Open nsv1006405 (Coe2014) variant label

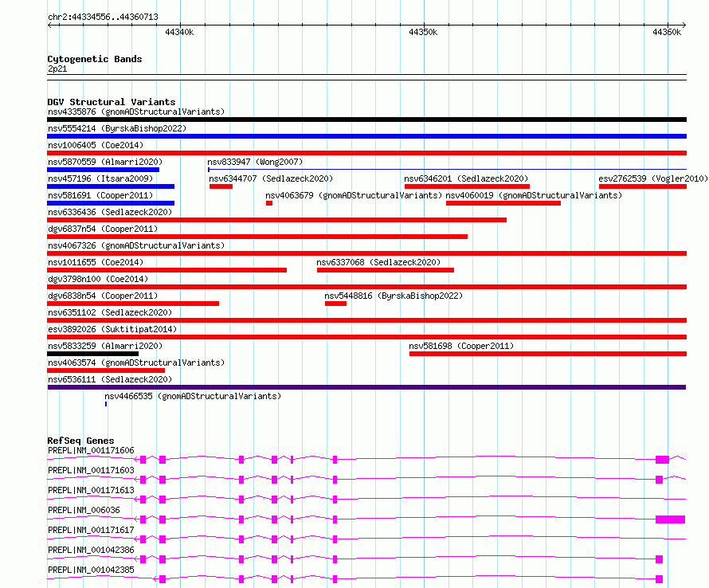pos(96,145)
